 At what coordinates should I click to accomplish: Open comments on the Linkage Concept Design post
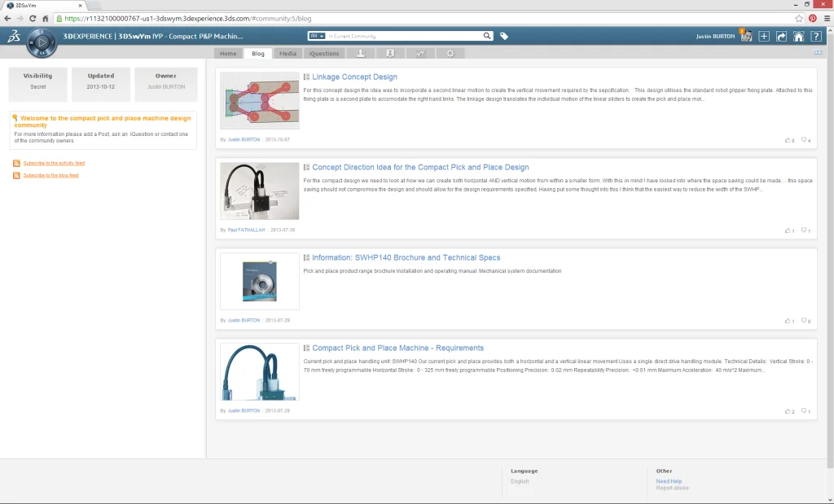pos(804,140)
